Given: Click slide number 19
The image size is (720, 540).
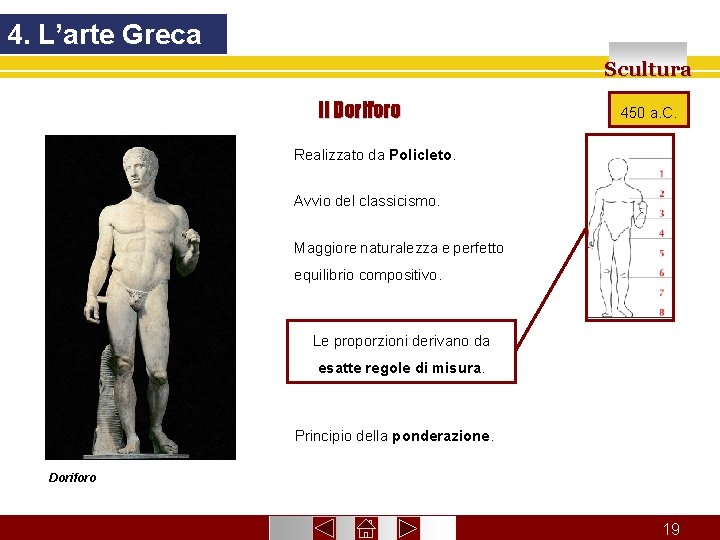Looking at the screenshot, I should 671,529.
